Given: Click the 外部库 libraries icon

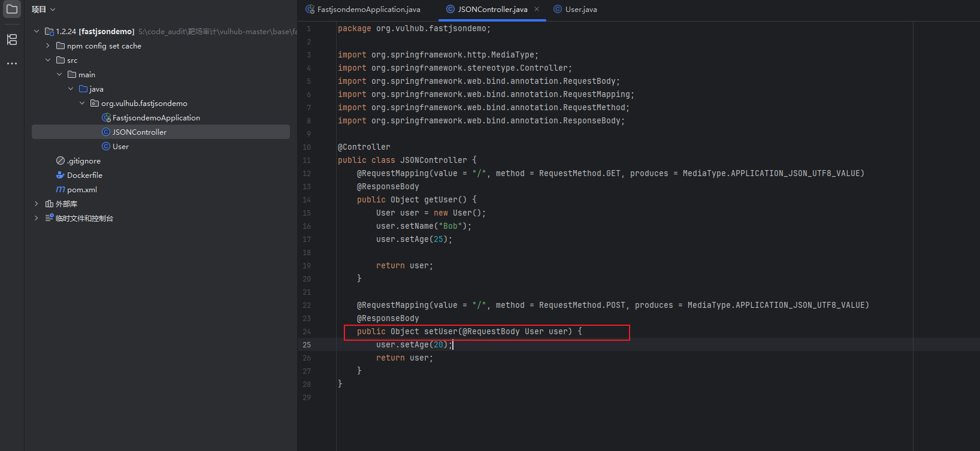Looking at the screenshot, I should [49, 204].
